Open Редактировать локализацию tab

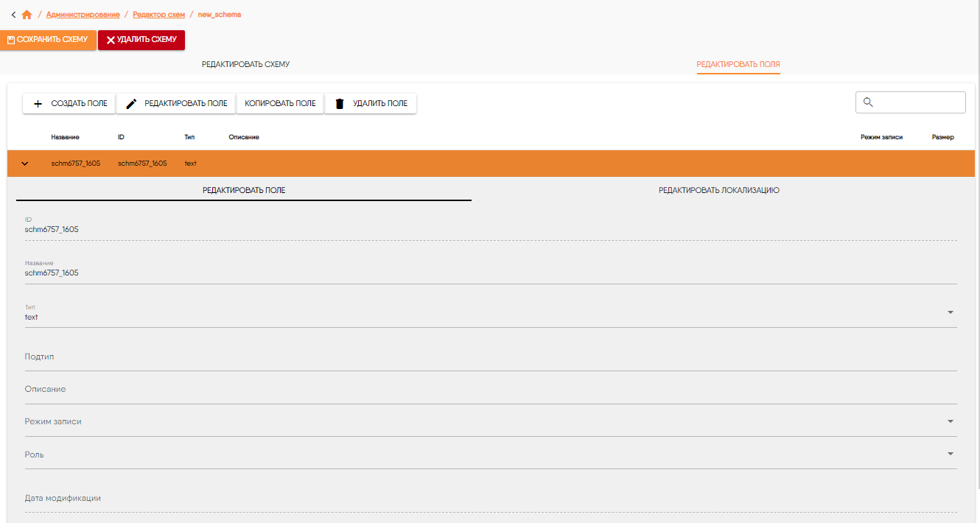pyautogui.click(x=719, y=190)
